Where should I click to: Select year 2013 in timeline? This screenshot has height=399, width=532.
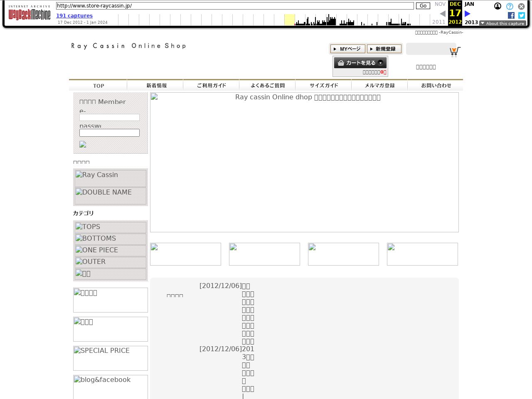471,22
